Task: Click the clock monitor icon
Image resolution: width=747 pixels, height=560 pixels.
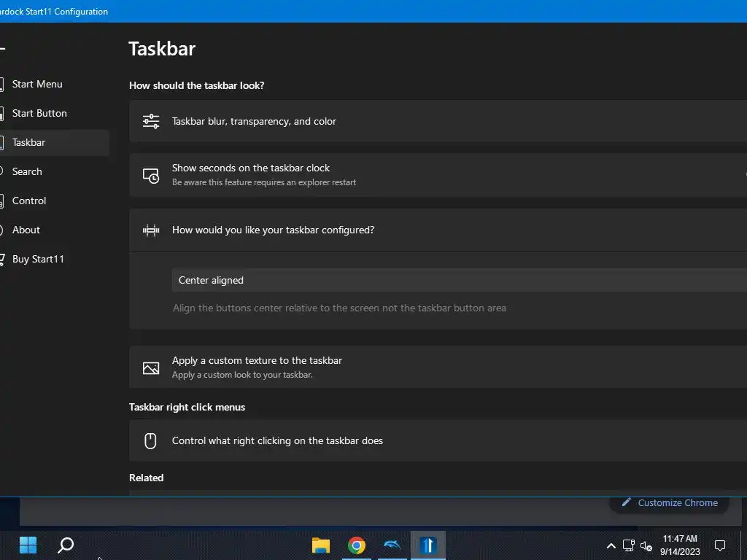Action: pyautogui.click(x=151, y=176)
